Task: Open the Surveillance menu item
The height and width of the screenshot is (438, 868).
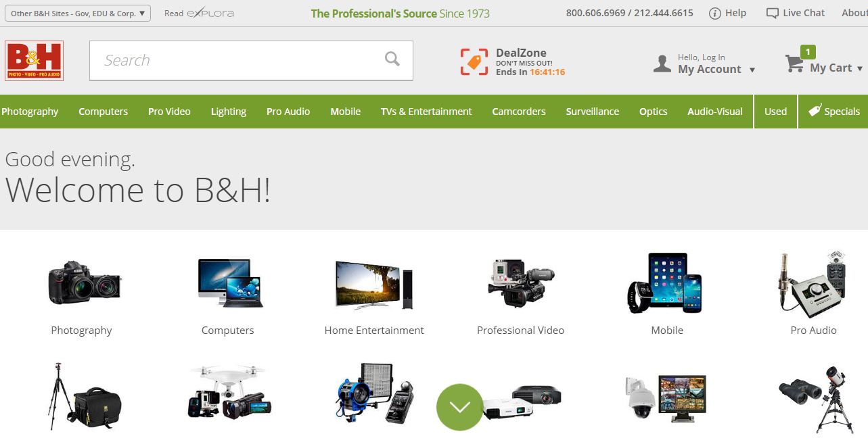Action: click(592, 112)
